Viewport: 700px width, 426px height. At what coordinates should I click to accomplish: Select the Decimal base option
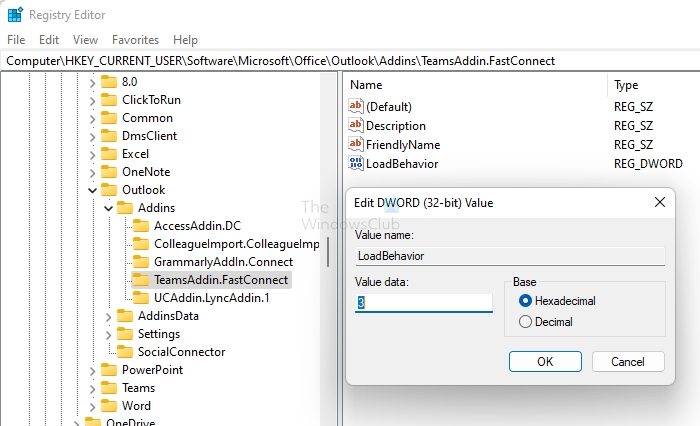525,322
